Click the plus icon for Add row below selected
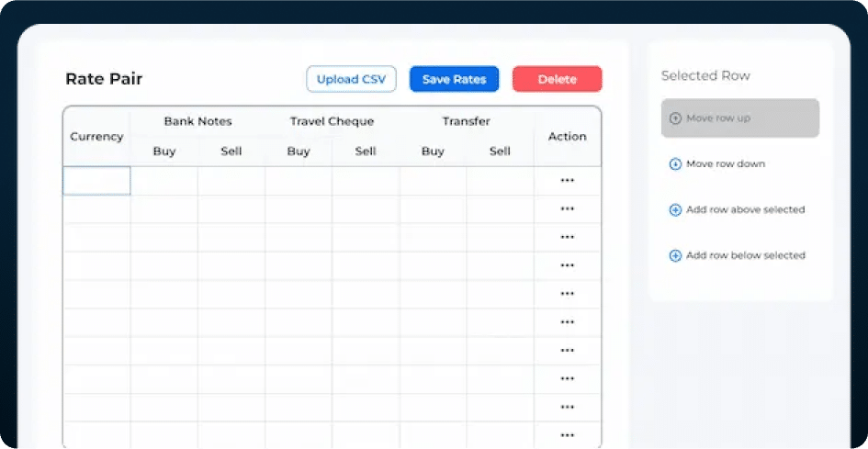Viewport: 868px width, 449px height. [675, 256]
